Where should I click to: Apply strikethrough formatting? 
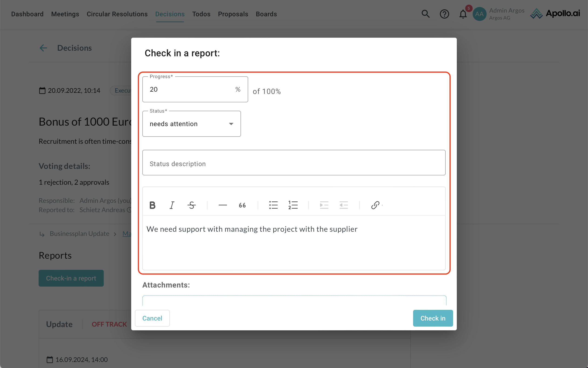191,205
